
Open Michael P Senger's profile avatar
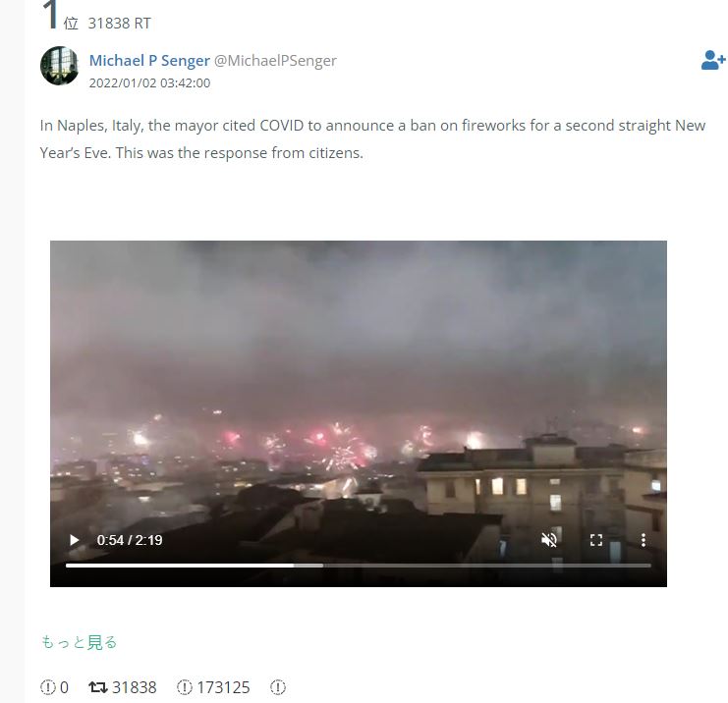[x=59, y=66]
